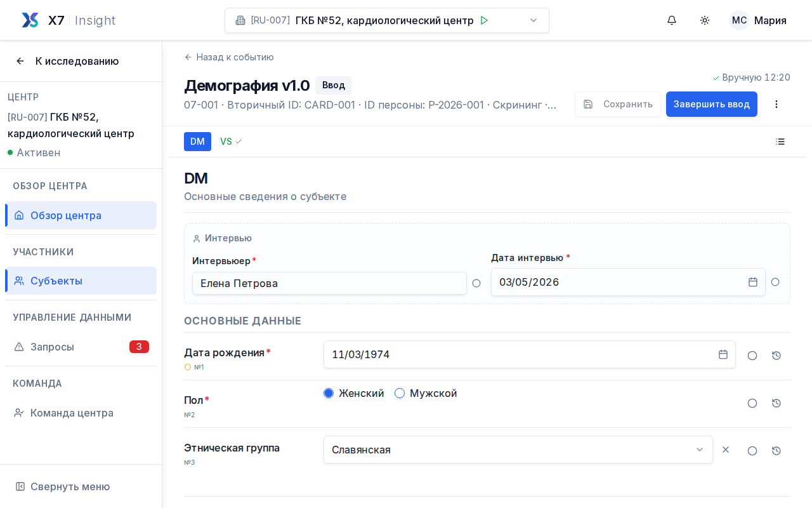
Task: Click Интервьюер input field
Action: click(x=329, y=283)
